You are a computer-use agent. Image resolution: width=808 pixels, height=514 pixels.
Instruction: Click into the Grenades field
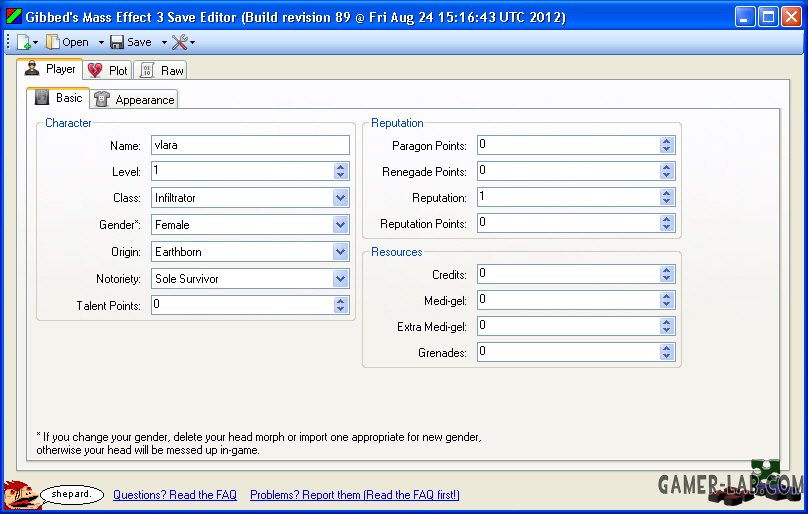(x=568, y=352)
